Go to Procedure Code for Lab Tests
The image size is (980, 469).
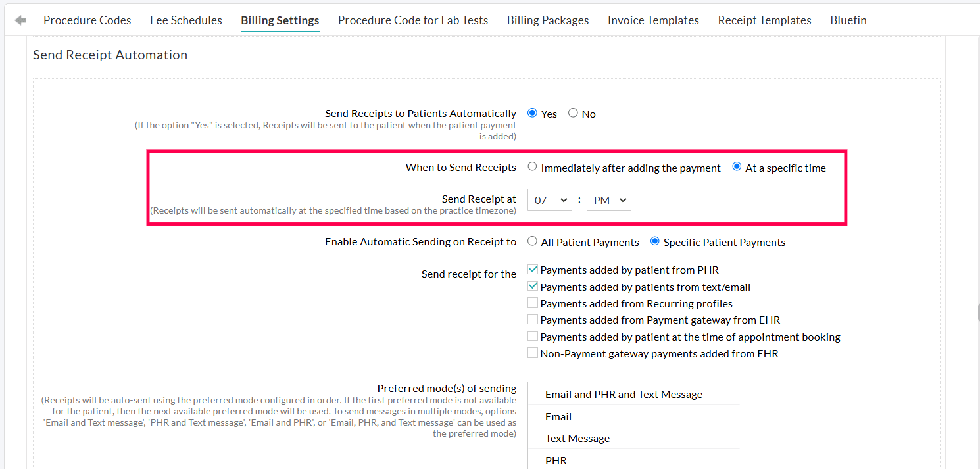click(412, 20)
